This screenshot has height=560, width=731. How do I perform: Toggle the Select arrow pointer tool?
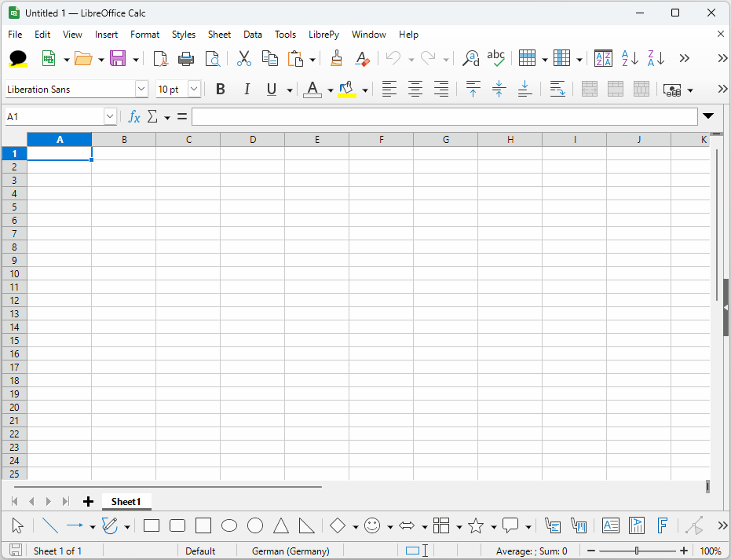point(18,525)
